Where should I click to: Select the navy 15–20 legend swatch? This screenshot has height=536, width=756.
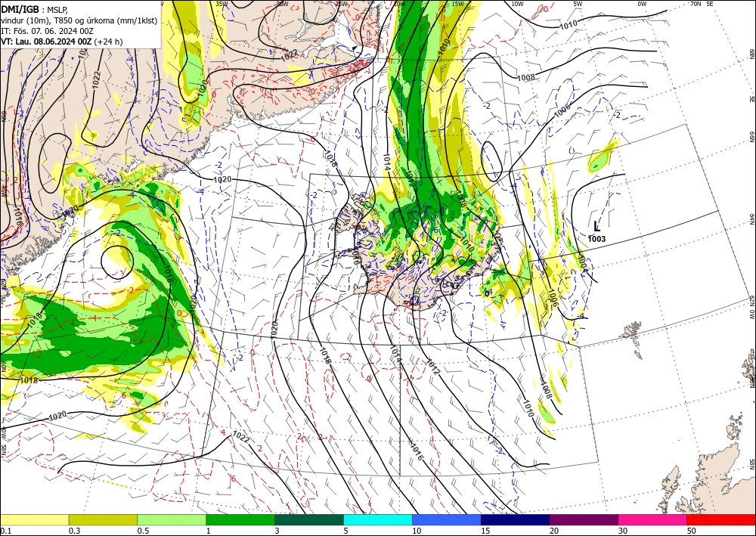(x=515, y=519)
